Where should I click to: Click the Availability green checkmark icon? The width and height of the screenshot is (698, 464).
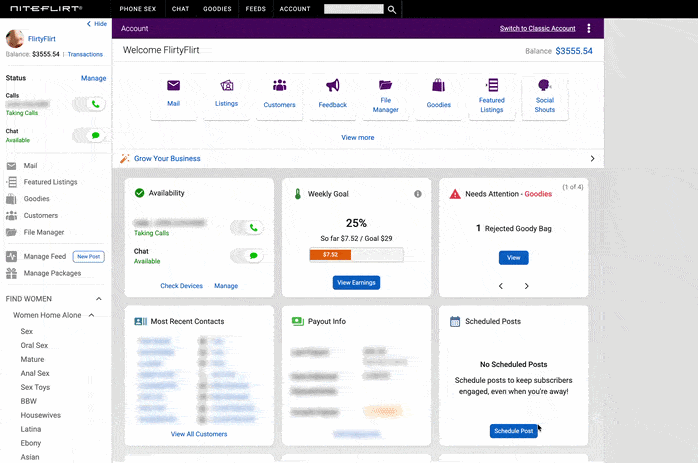tap(139, 193)
